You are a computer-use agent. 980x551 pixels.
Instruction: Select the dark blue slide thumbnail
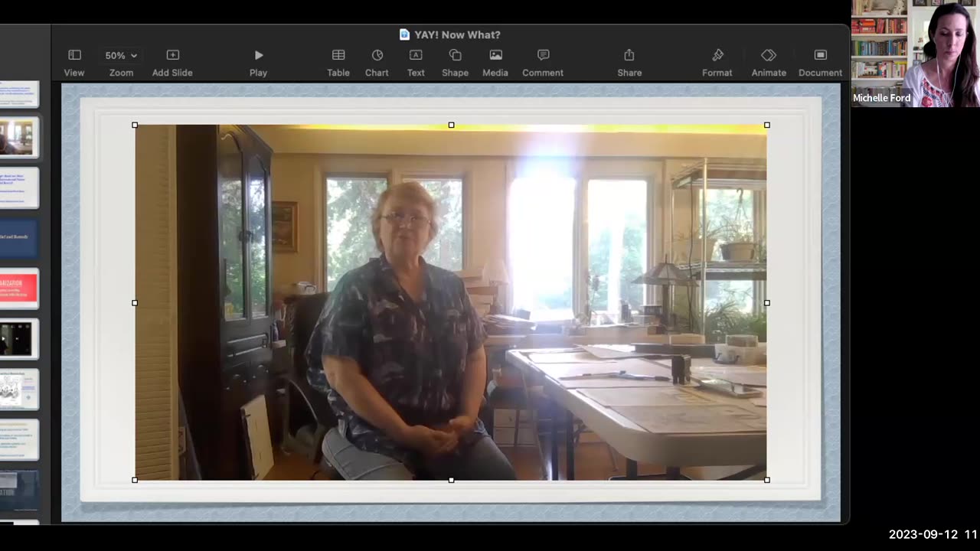(19, 238)
